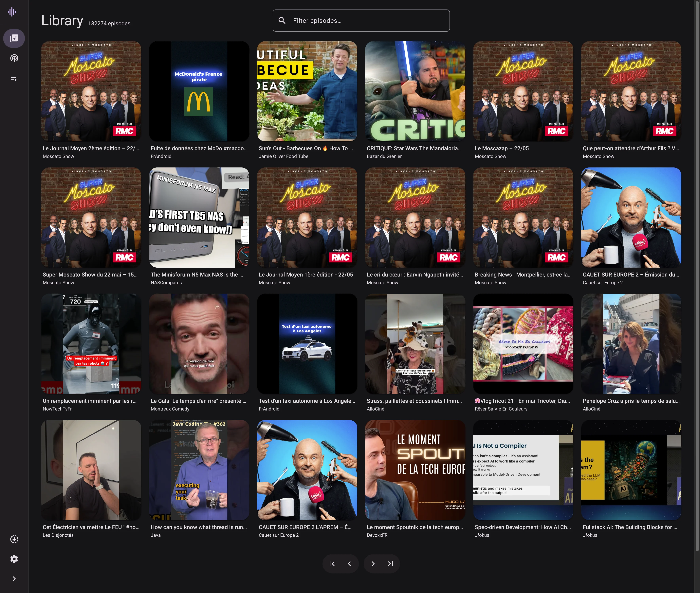
Task: Open CAUET SUR EUROPE 2 L'APREM thumbnail
Action: [307, 470]
